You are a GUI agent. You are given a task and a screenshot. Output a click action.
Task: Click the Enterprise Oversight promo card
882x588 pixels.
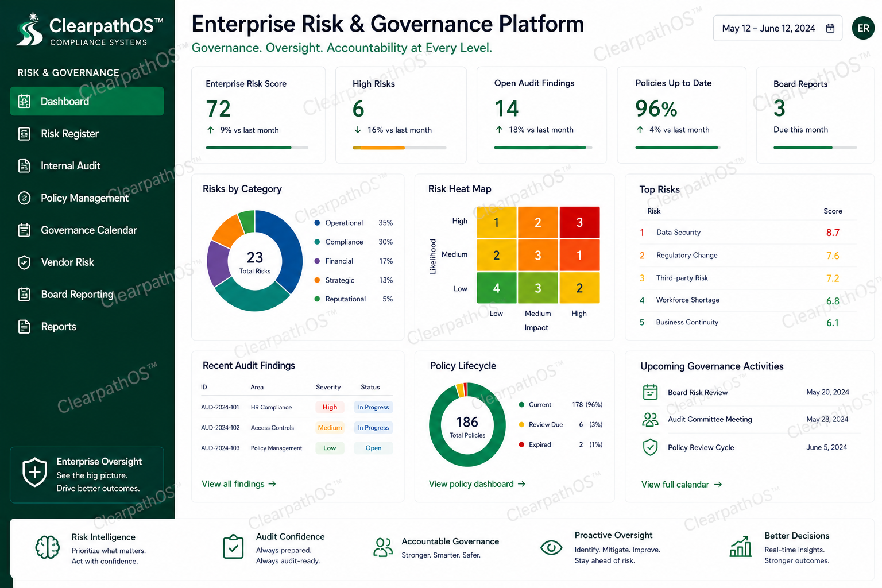(87, 475)
